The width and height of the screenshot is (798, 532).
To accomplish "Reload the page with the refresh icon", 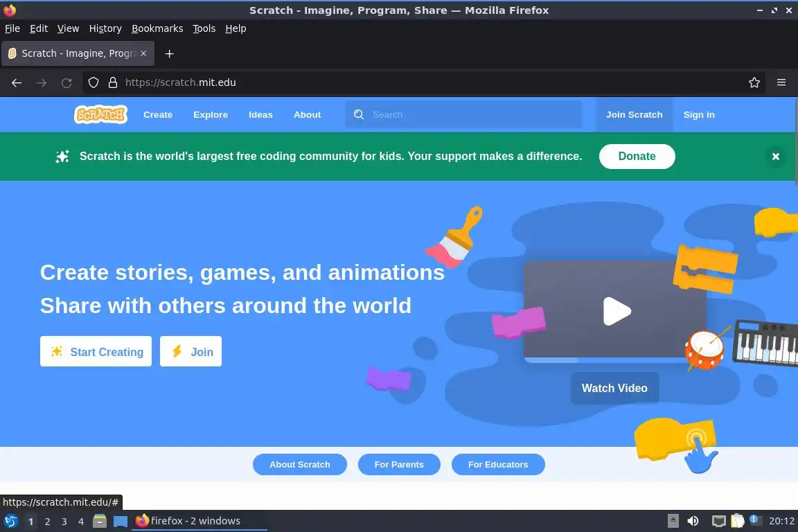I will click(66, 82).
